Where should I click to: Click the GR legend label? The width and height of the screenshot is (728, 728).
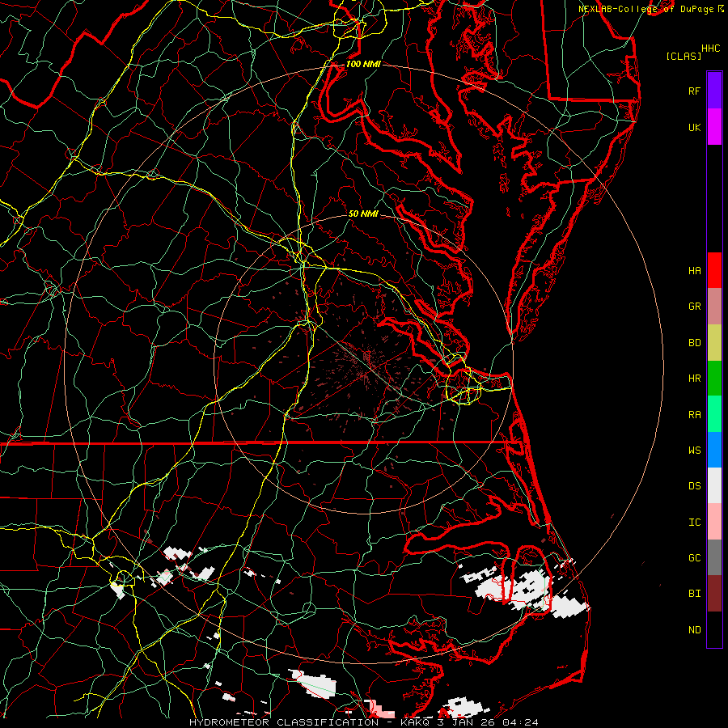click(694, 307)
